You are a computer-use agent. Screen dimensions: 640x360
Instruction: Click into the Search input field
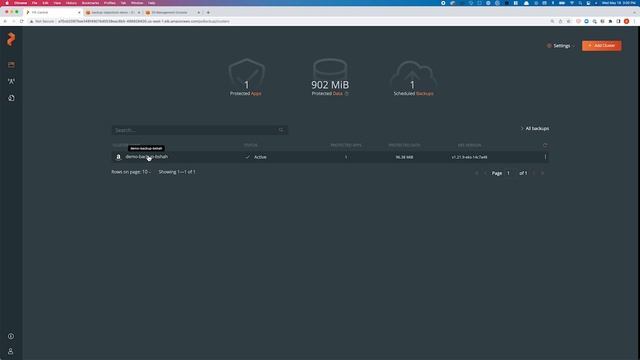coord(200,130)
